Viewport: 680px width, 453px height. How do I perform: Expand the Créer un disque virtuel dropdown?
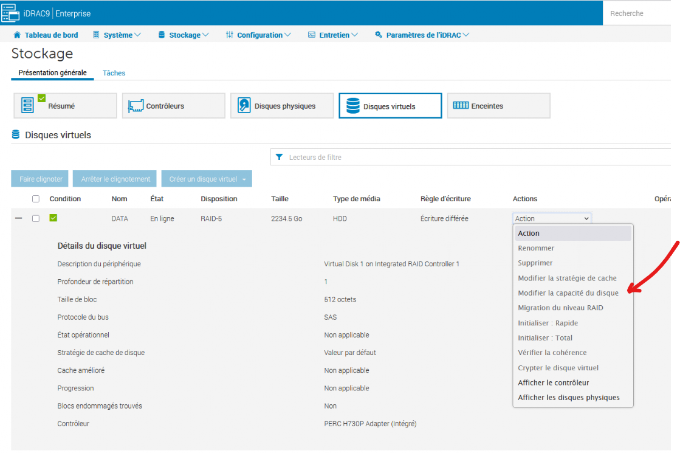207,179
